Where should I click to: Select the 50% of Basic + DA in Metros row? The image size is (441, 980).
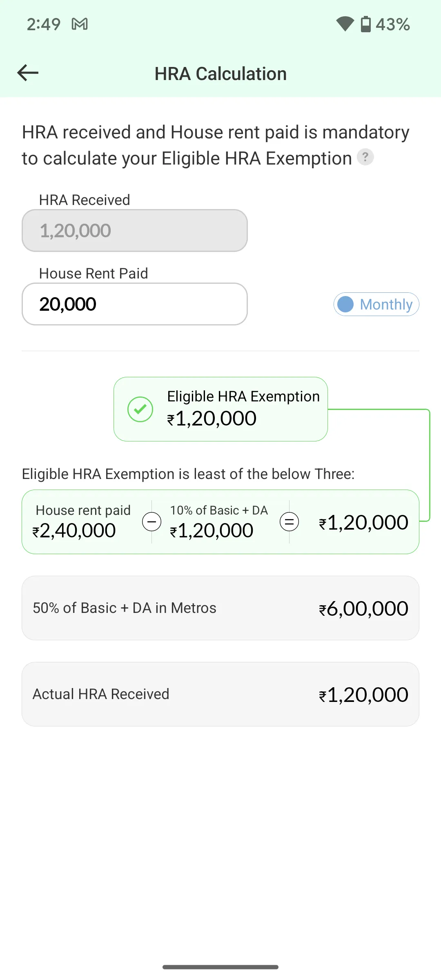(220, 608)
